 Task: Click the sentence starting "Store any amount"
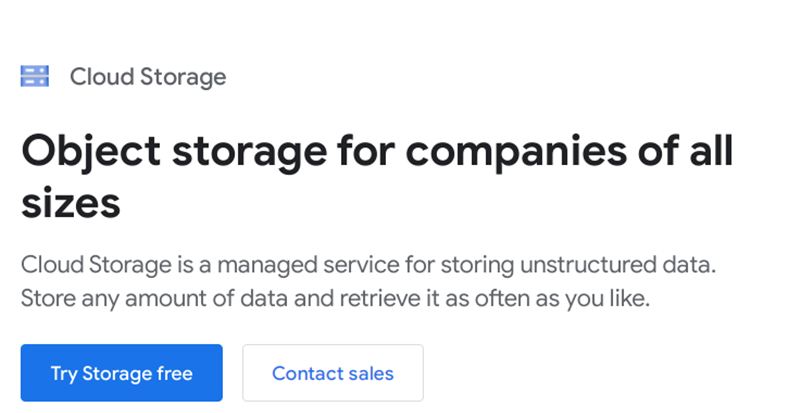tap(335, 299)
